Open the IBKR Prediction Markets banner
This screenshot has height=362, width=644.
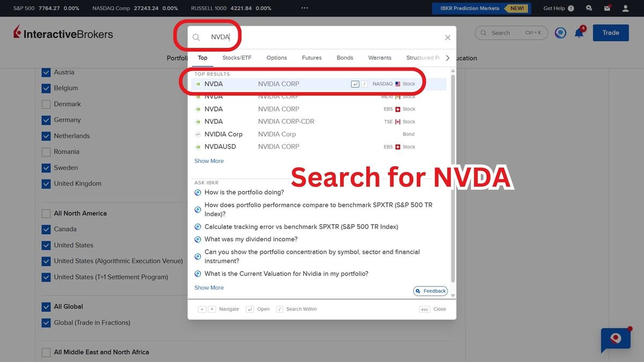(481, 9)
